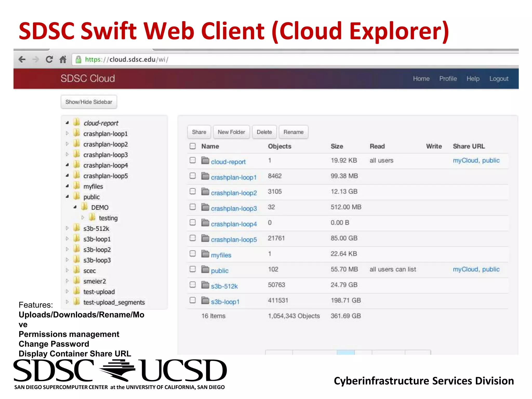Click smeier2 folder icon in sidebar tree
The width and height of the screenshot is (532, 399).
pos(77,281)
